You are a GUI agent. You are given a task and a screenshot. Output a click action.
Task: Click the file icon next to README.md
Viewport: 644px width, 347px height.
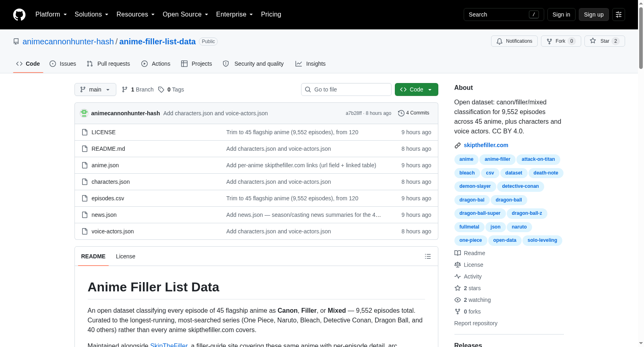pyautogui.click(x=85, y=149)
